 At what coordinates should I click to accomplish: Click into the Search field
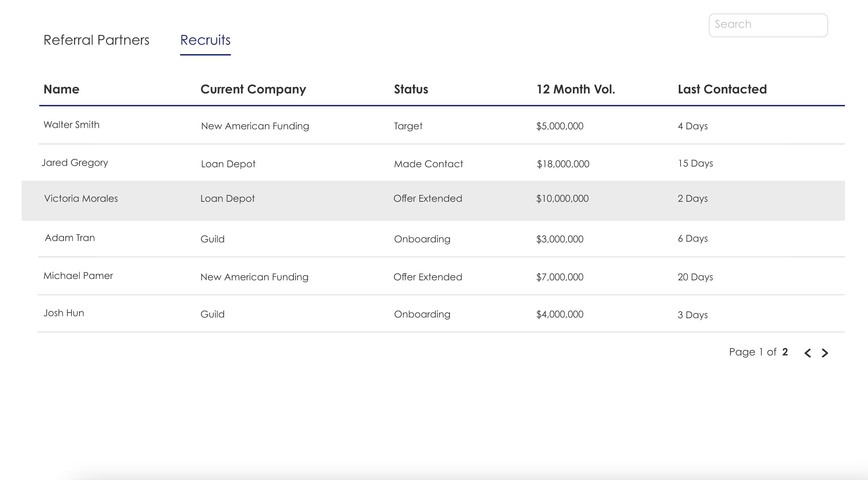[768, 25]
